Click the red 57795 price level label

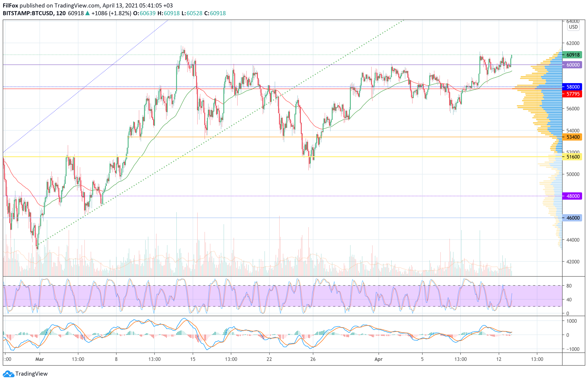point(573,94)
